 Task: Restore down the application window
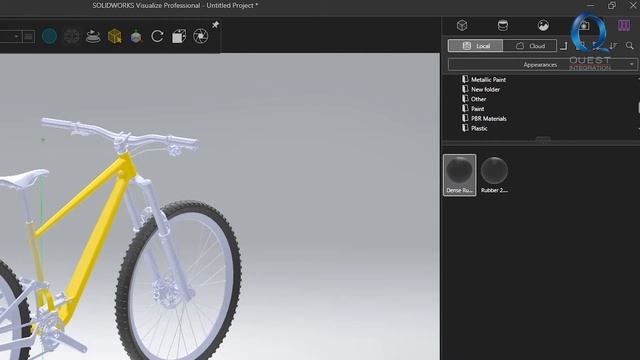coord(611,5)
